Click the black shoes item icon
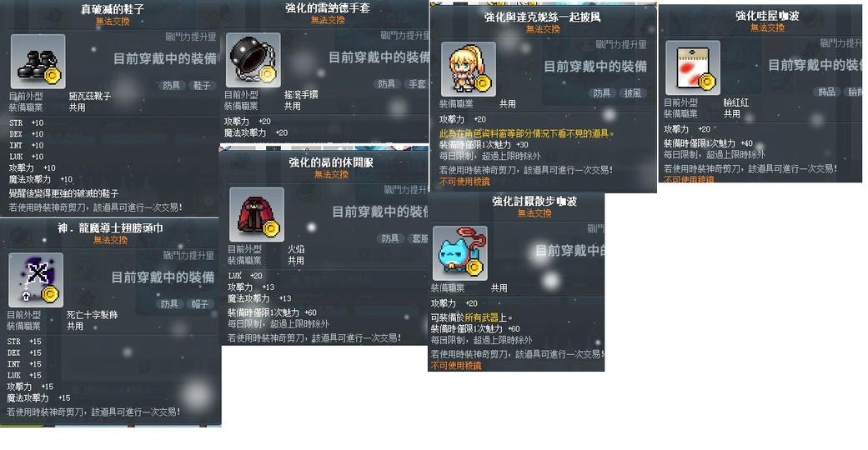The image size is (868, 450). 38,62
